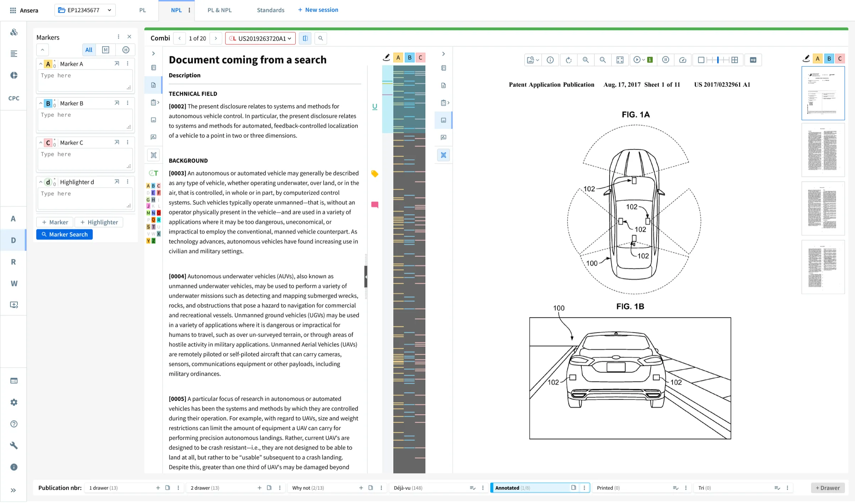Open the Standards tab
Image resolution: width=855 pixels, height=504 pixels.
click(x=270, y=10)
